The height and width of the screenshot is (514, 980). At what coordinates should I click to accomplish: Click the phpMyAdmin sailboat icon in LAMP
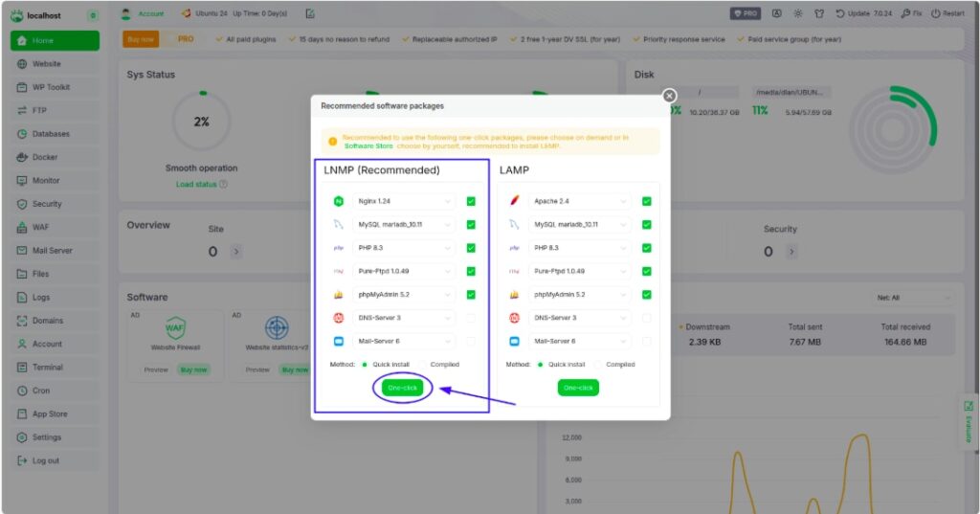(514, 295)
